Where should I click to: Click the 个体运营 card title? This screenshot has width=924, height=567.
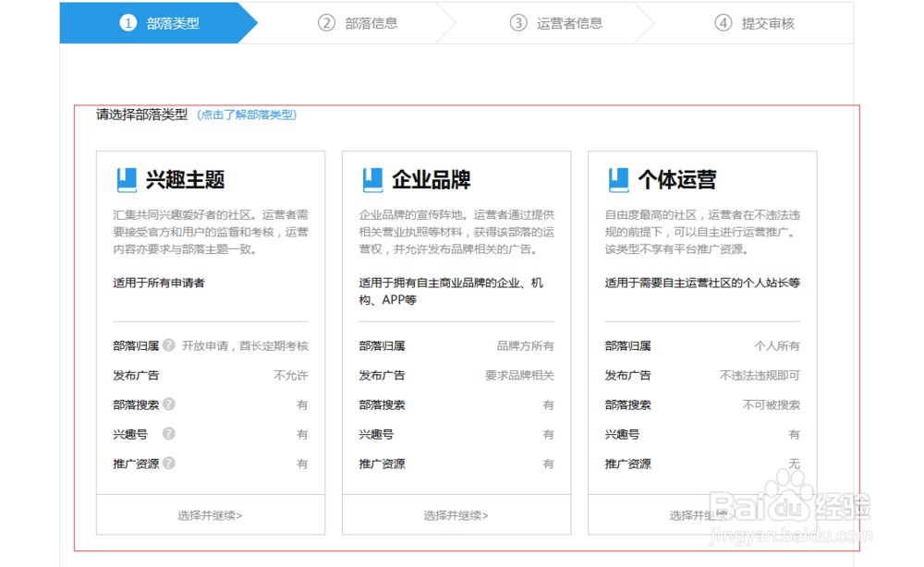point(676,179)
